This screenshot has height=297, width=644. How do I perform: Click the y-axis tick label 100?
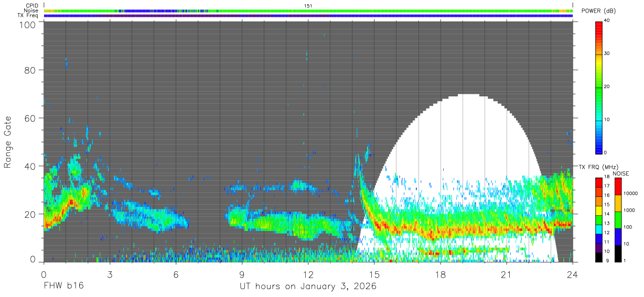[27, 24]
